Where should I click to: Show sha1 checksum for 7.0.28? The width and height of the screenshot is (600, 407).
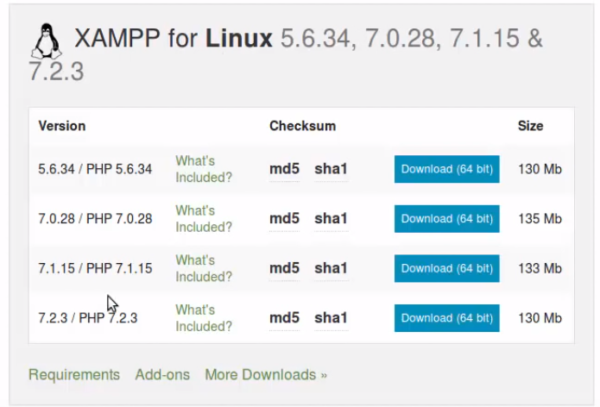point(331,219)
